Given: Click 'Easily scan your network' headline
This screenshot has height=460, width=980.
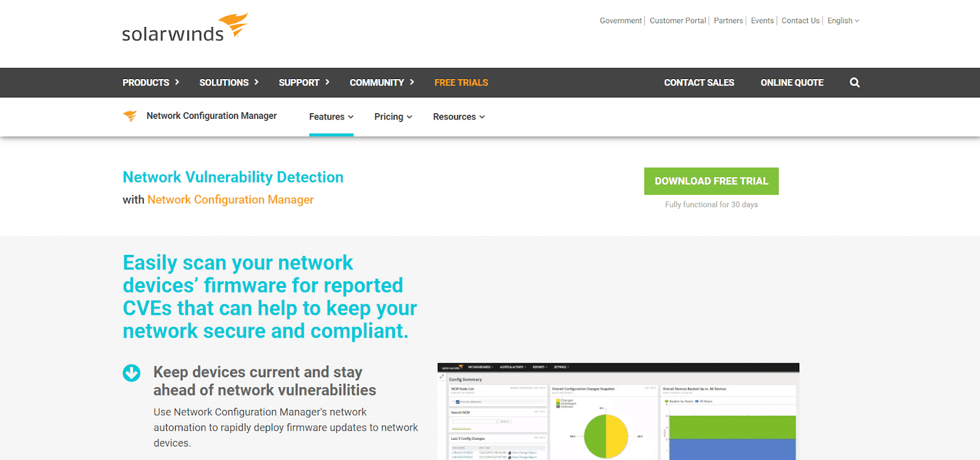Looking at the screenshot, I should 269,297.
